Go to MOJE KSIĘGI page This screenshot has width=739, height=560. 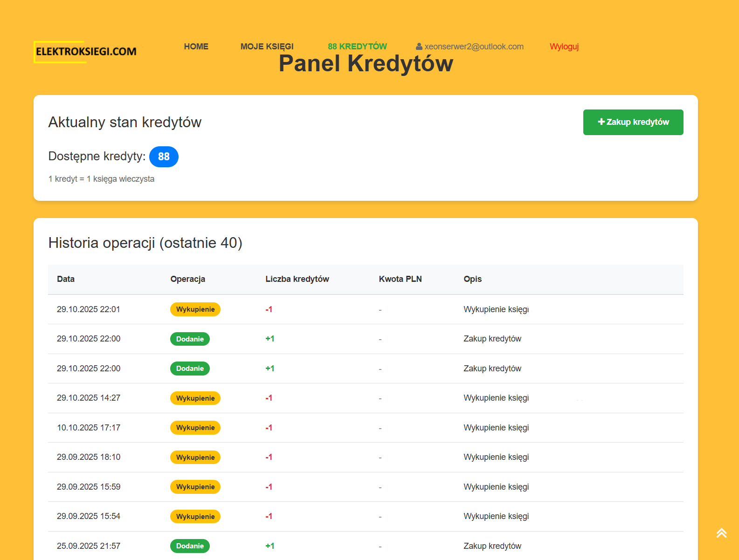click(x=267, y=47)
